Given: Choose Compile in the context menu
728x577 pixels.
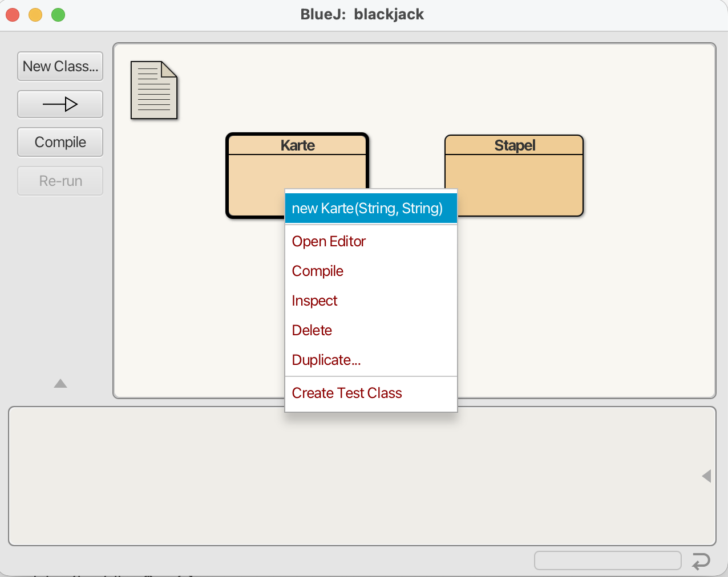Looking at the screenshot, I should coord(317,271).
